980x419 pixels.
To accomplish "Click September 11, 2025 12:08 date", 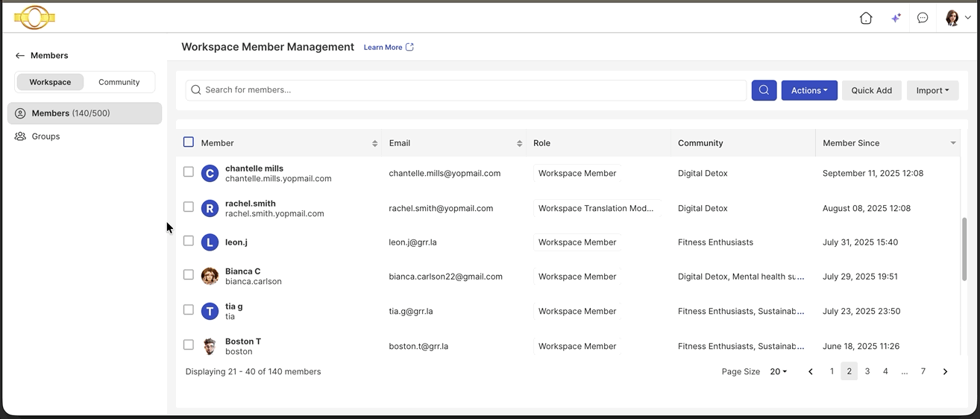I will (873, 174).
